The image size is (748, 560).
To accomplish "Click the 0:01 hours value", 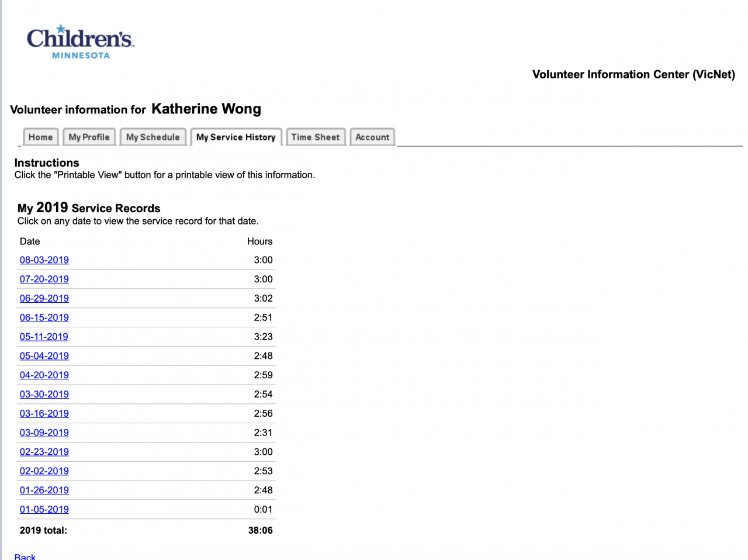I will pyautogui.click(x=264, y=510).
